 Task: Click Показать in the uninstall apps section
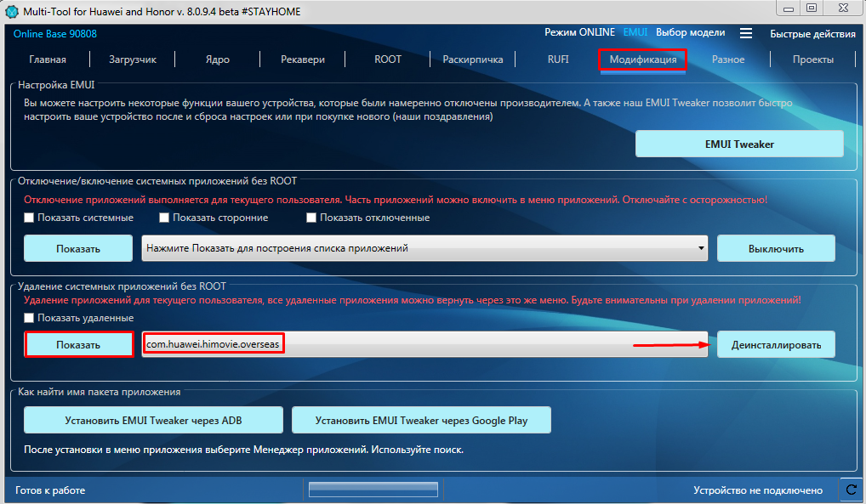pyautogui.click(x=78, y=344)
